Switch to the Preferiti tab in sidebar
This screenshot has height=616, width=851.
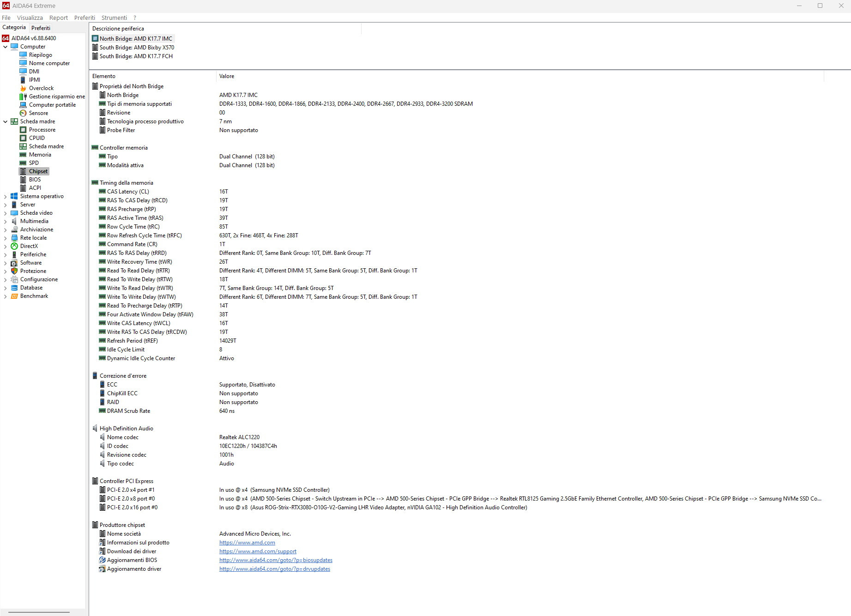coord(41,28)
